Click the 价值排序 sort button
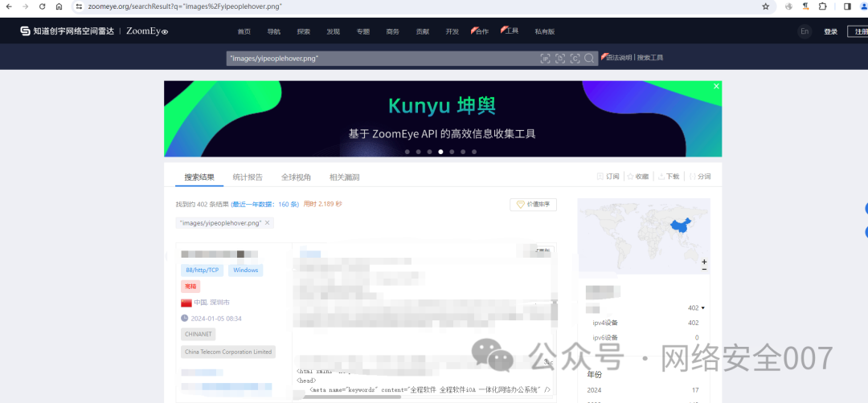The image size is (868, 403). coord(533,204)
